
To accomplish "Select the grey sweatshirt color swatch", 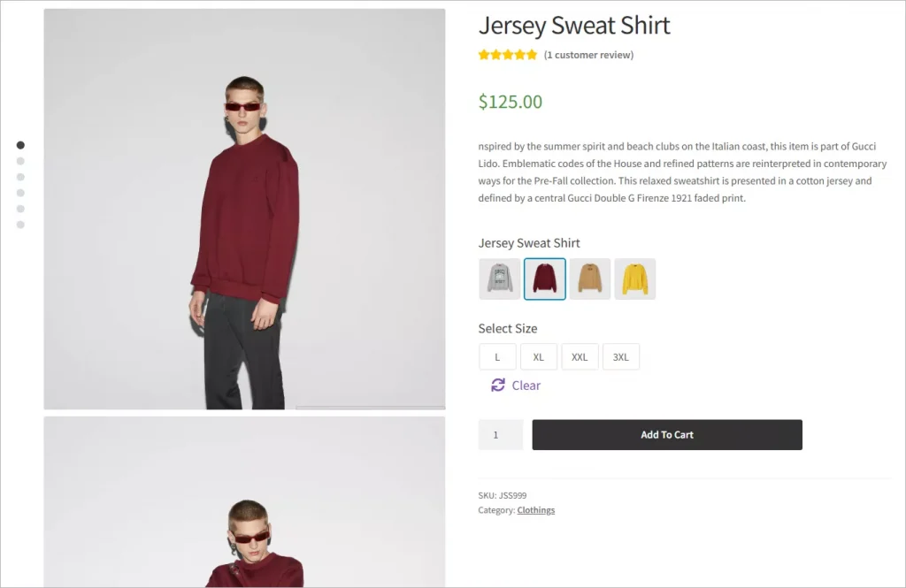I will click(499, 278).
